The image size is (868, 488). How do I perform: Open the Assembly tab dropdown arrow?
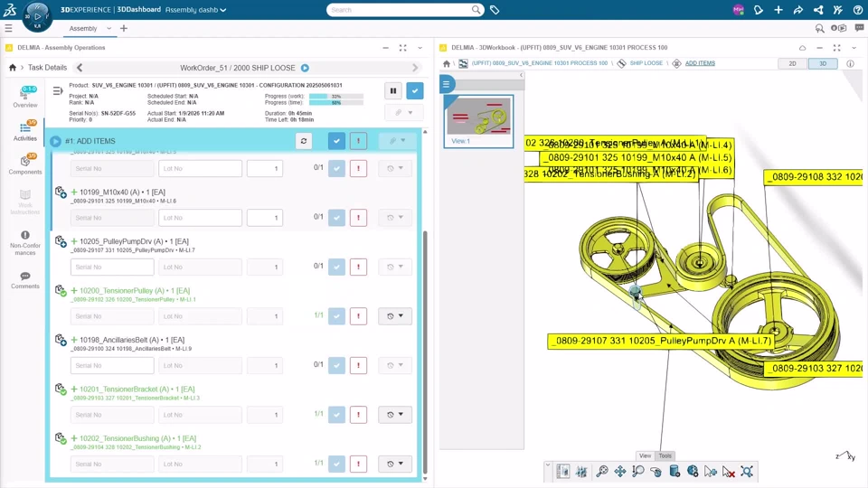(109, 28)
